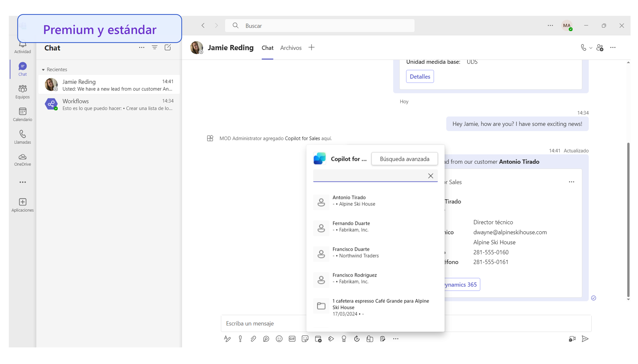Switch to the Archivos tab
Screen dimensions: 638x364
291,48
